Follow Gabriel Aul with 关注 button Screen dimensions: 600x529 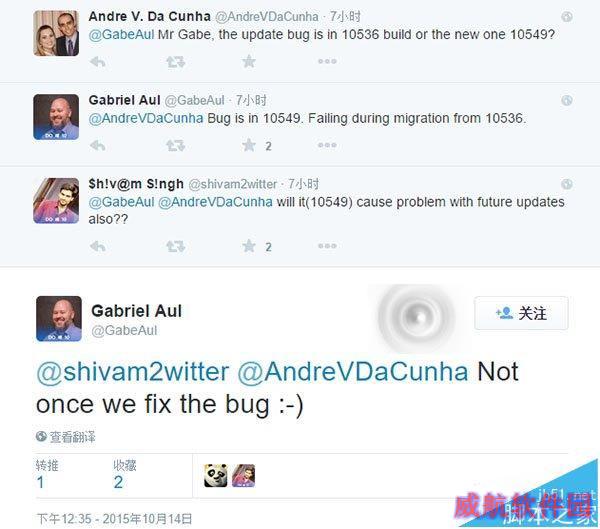(521, 313)
